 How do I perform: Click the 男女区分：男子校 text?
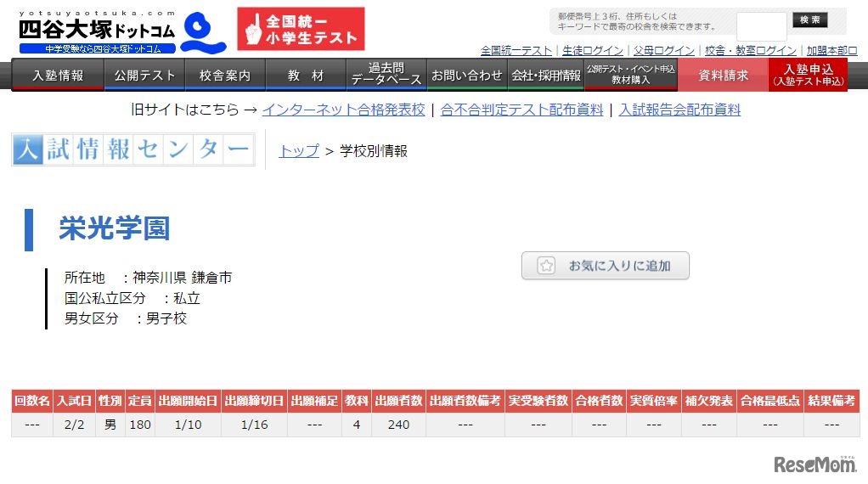[x=126, y=318]
